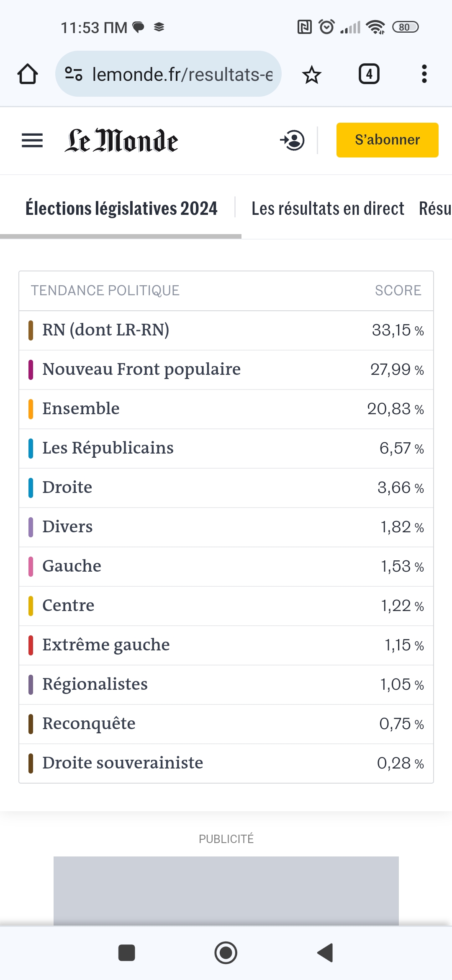Select Nouveau Front populaire row
452x980 pixels.
tap(226, 370)
